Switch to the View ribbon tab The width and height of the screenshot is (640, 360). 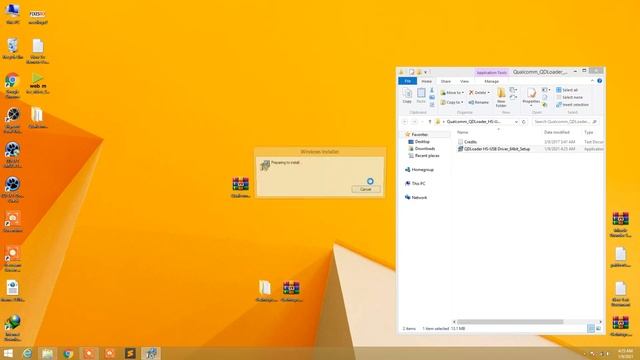click(x=464, y=81)
